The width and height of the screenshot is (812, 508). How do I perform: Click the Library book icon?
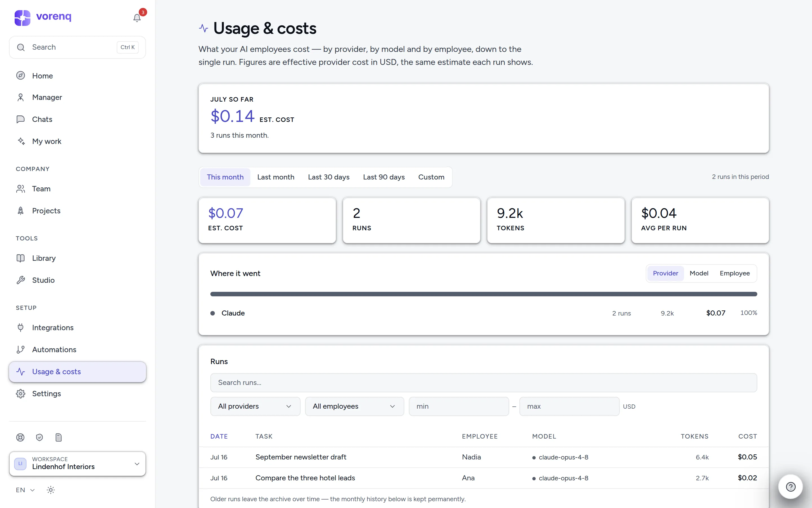(x=21, y=258)
